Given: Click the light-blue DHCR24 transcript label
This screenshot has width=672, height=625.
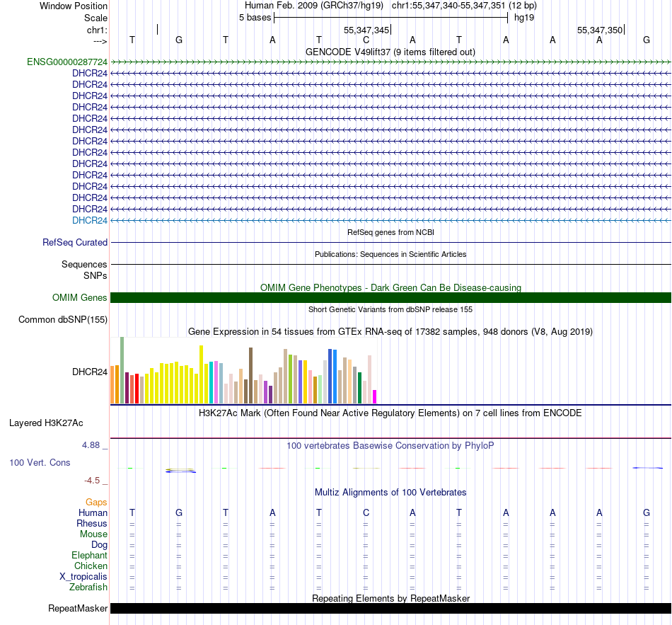Looking at the screenshot, I should (x=90, y=221).
